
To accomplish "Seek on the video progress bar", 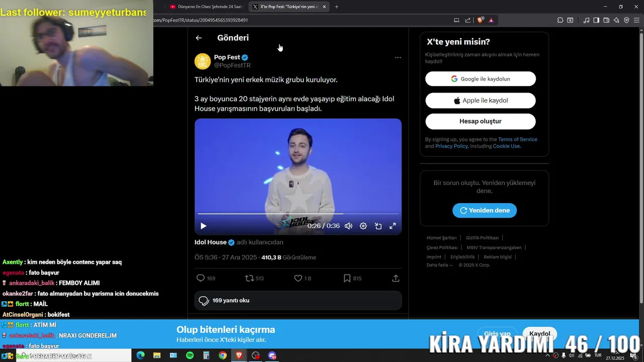I will click(x=298, y=214).
